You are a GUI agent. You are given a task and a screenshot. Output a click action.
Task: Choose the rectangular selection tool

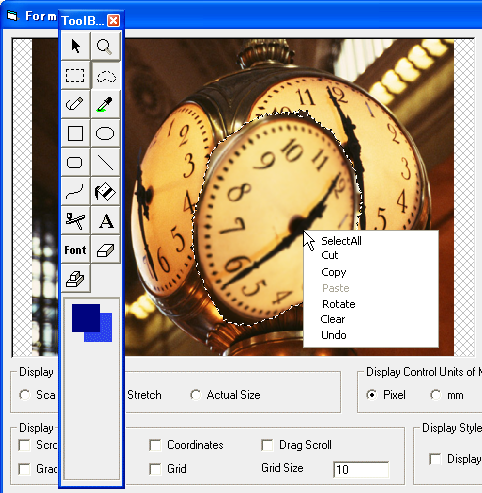click(75, 75)
